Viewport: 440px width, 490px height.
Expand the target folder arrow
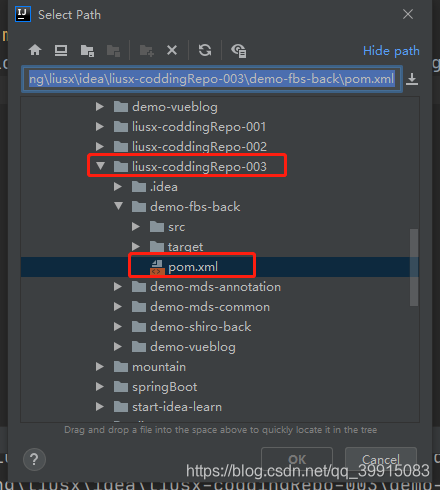[x=135, y=247]
